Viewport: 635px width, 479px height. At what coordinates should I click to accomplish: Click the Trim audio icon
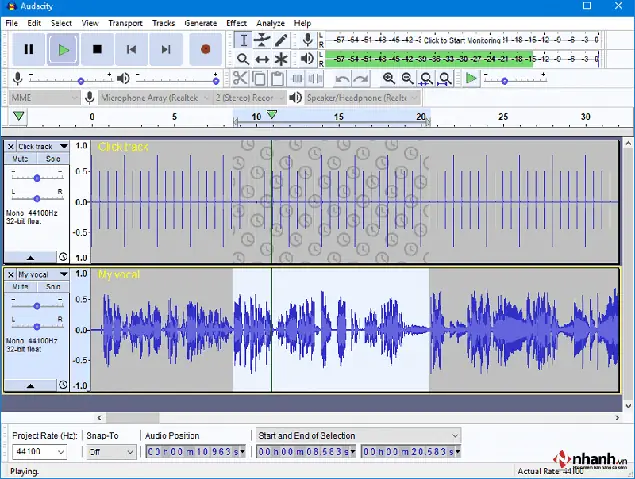coord(297,78)
